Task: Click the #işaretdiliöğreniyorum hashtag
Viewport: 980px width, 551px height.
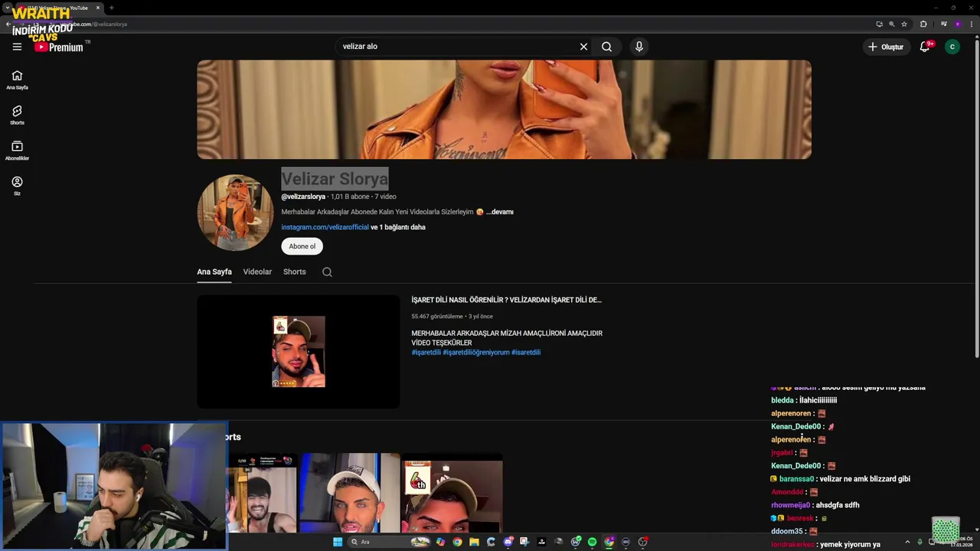Action: tap(476, 353)
